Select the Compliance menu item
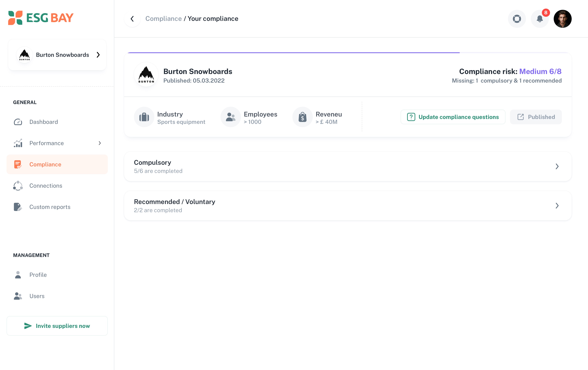 (57, 164)
